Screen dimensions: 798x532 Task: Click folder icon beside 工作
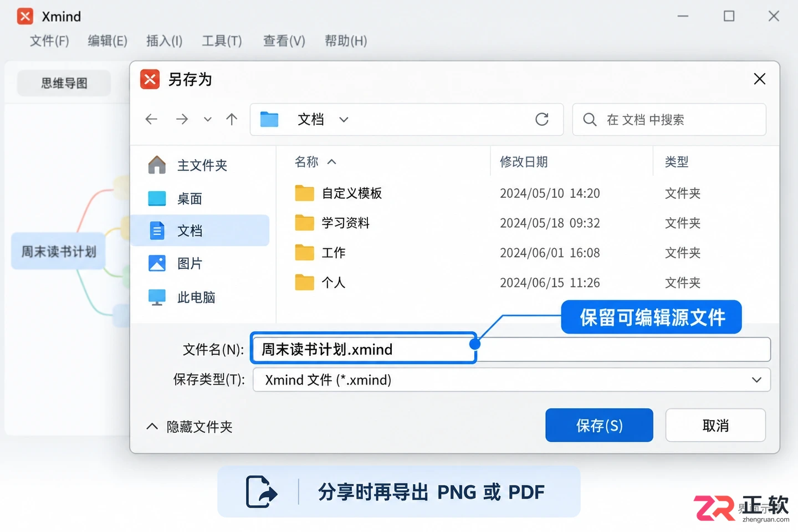coord(304,253)
